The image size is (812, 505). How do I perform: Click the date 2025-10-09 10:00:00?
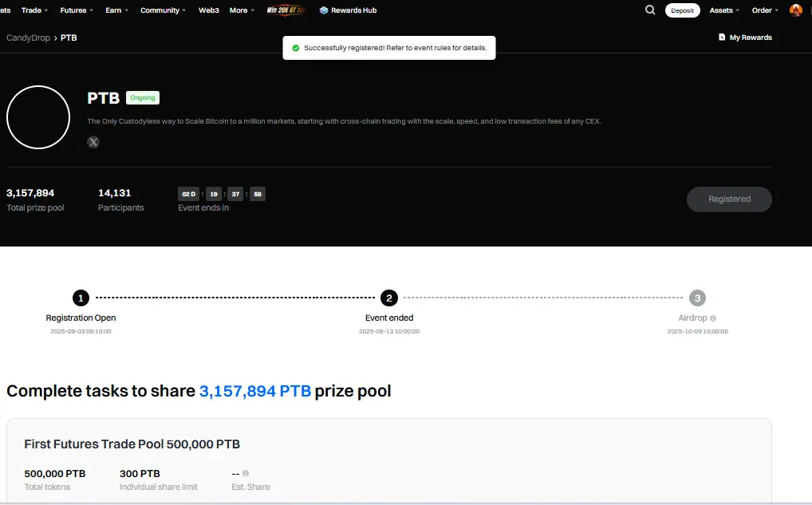click(x=698, y=332)
